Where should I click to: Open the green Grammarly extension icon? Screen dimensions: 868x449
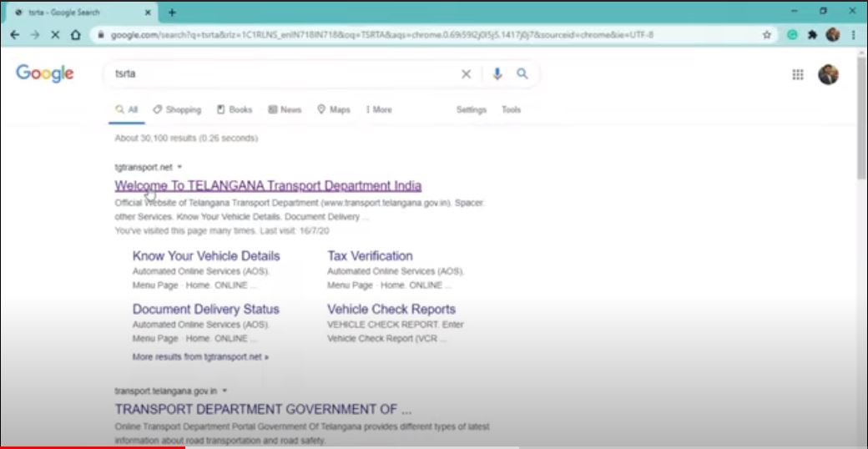click(x=793, y=35)
